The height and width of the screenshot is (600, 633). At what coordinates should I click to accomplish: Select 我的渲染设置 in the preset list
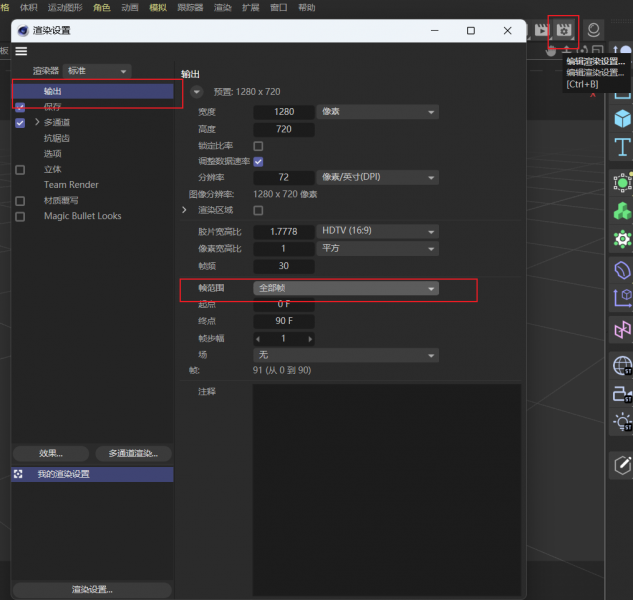93,474
